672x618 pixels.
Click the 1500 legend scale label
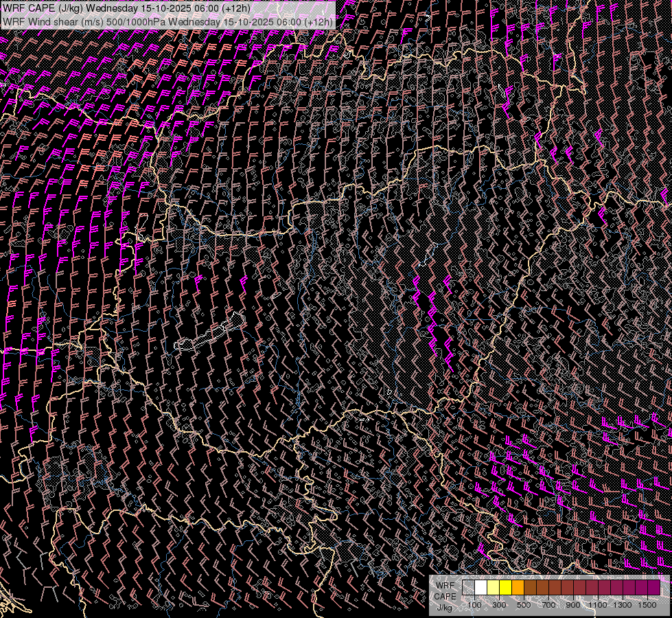(647, 605)
